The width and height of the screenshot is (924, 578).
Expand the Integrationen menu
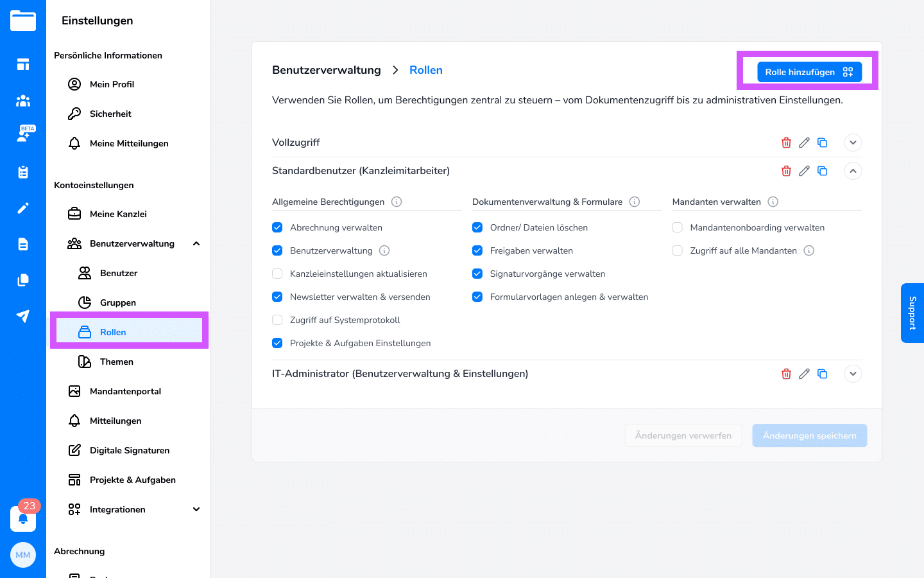[x=196, y=509]
